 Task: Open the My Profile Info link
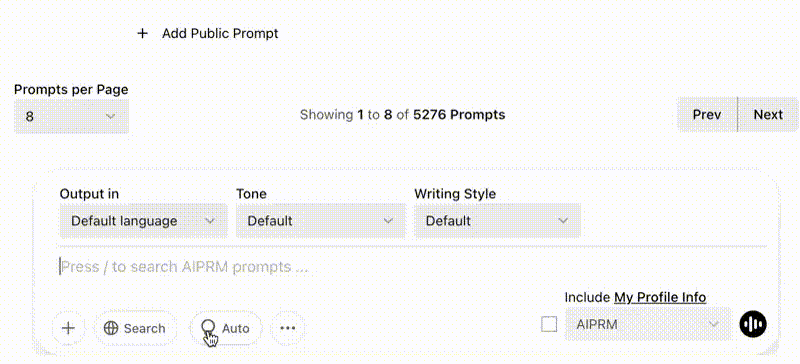point(660,297)
